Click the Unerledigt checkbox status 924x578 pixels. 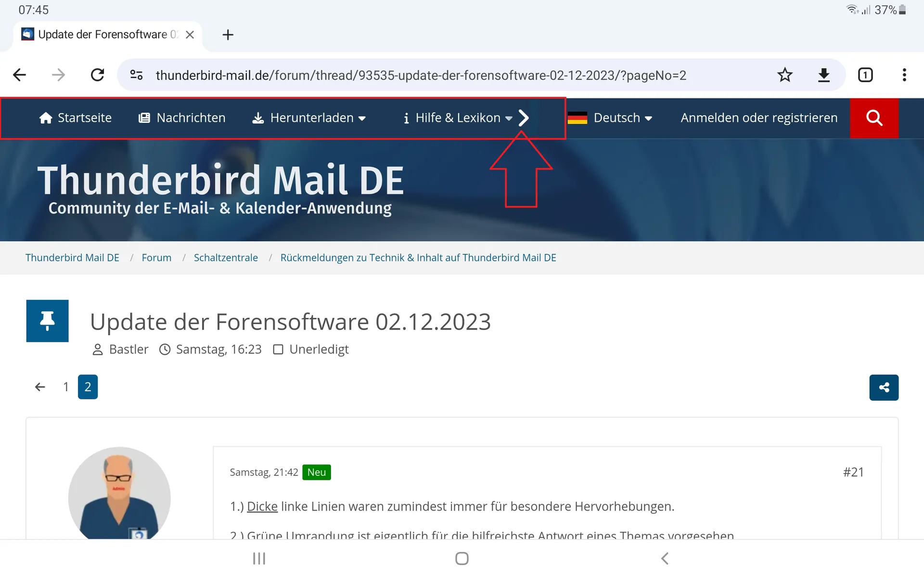[x=311, y=349]
